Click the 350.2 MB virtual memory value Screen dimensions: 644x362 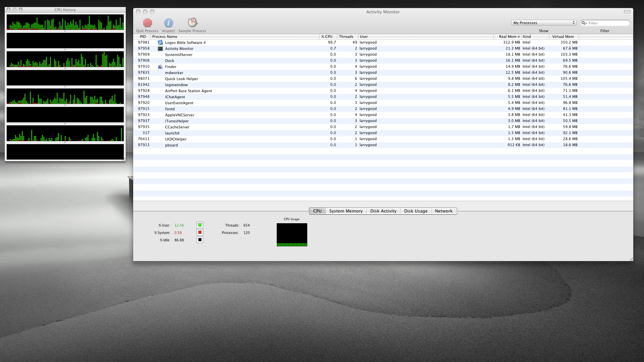(x=569, y=43)
